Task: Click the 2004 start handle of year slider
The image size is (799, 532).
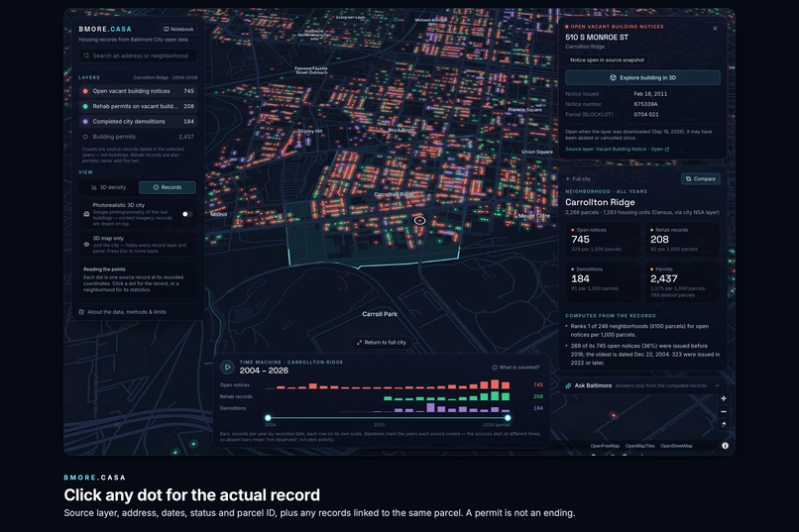Action: [268, 418]
